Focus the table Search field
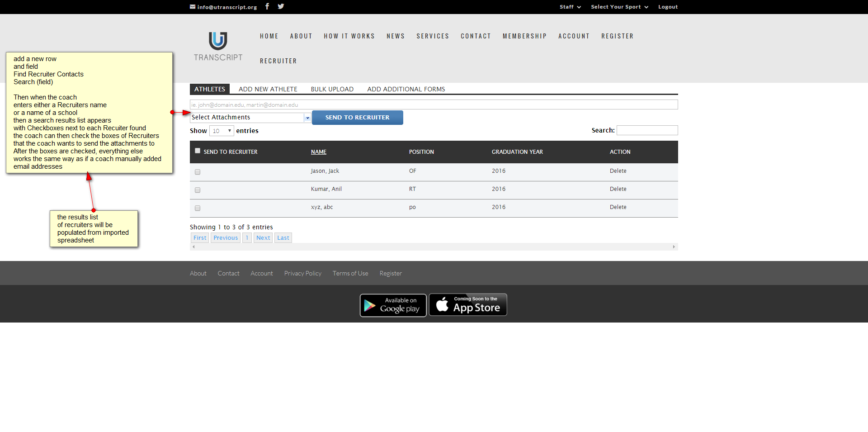The height and width of the screenshot is (432, 868). 647,130
